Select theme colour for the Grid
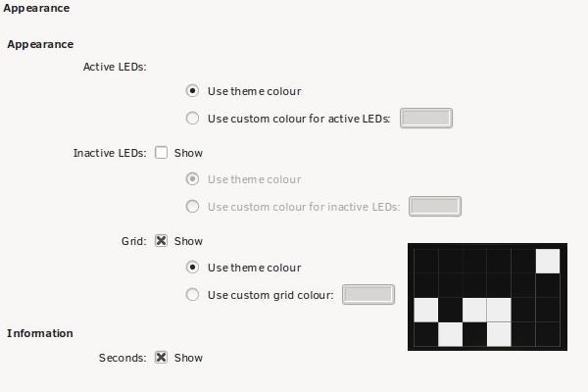The height and width of the screenshot is (392, 588). 193,268
